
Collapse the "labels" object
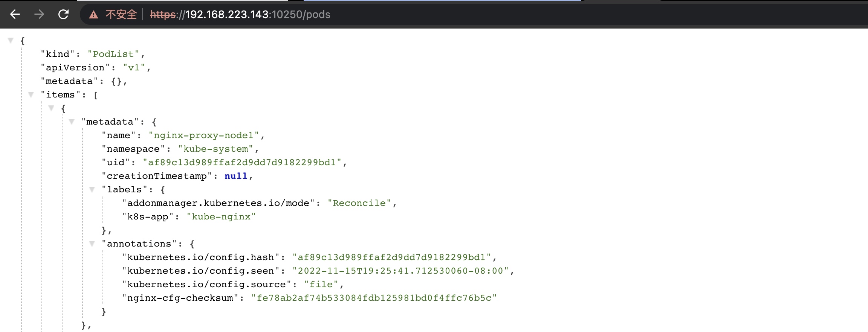pyautogui.click(x=92, y=189)
